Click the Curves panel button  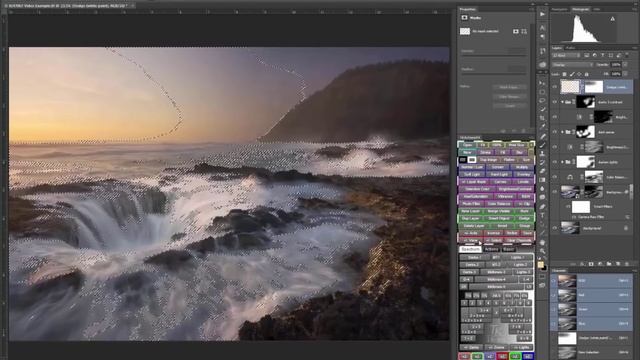tap(500, 182)
